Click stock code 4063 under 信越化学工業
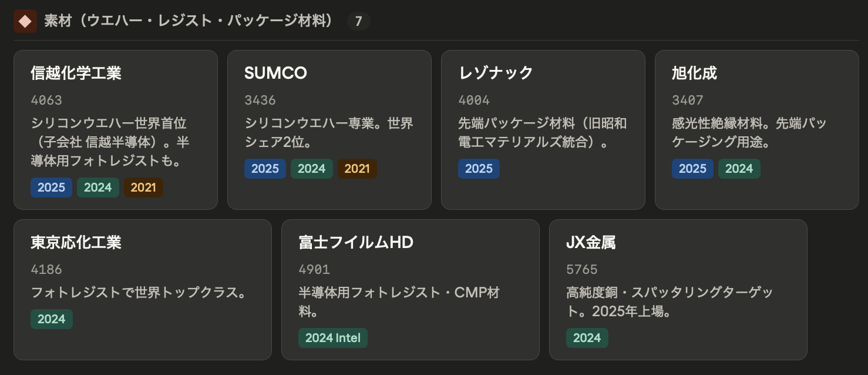Image resolution: width=868 pixels, height=375 pixels. (46, 100)
